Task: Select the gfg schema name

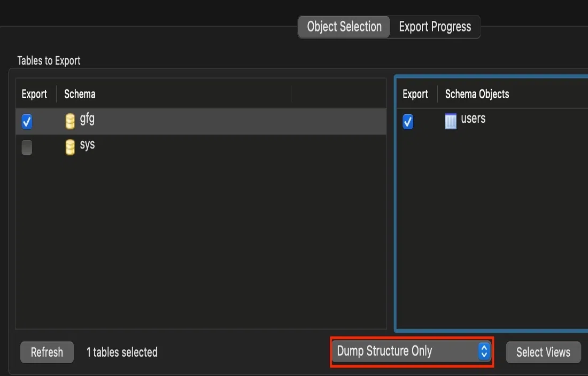Action: (87, 119)
